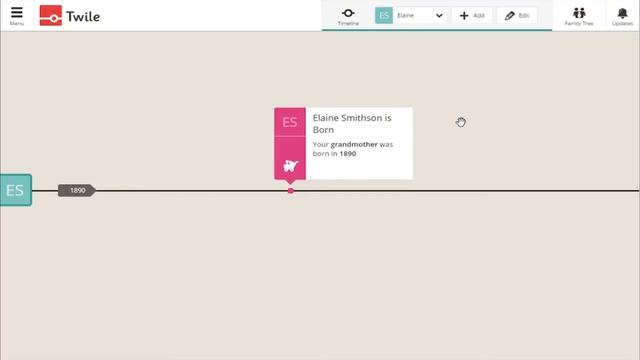This screenshot has width=640, height=360.
Task: Expand the Elaine person dropdown
Action: point(439,16)
